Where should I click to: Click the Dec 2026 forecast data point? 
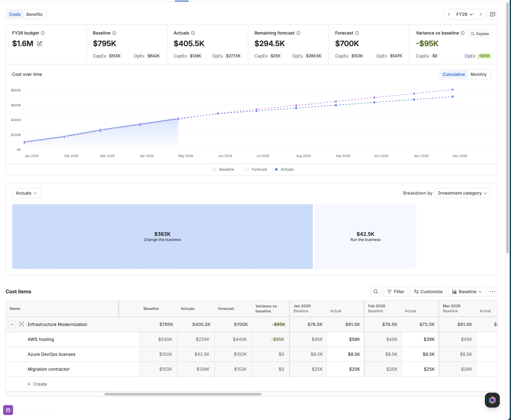tap(452, 97)
